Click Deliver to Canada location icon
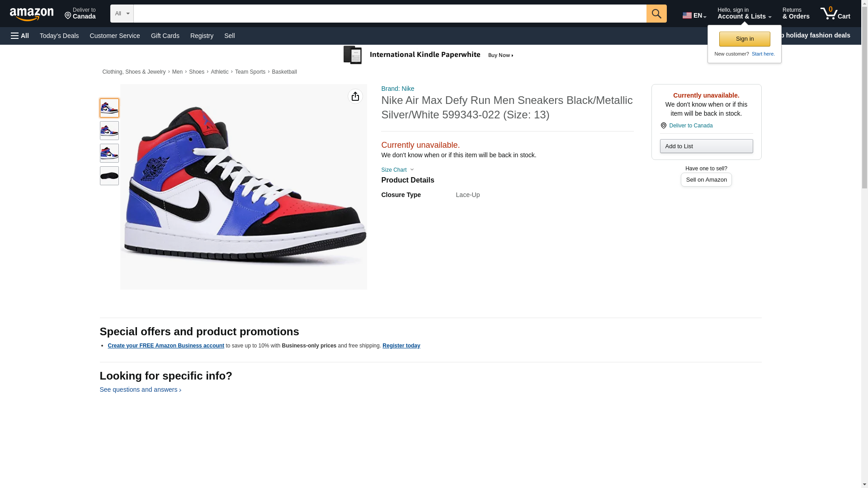868x488 pixels. [x=663, y=126]
